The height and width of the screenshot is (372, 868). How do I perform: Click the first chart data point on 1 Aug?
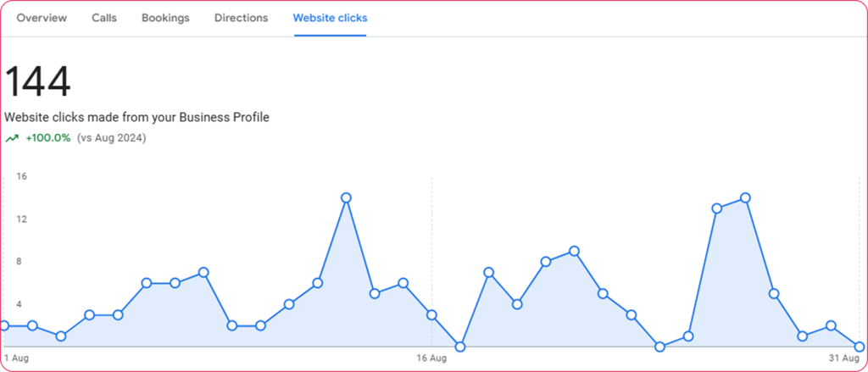pos(4,325)
